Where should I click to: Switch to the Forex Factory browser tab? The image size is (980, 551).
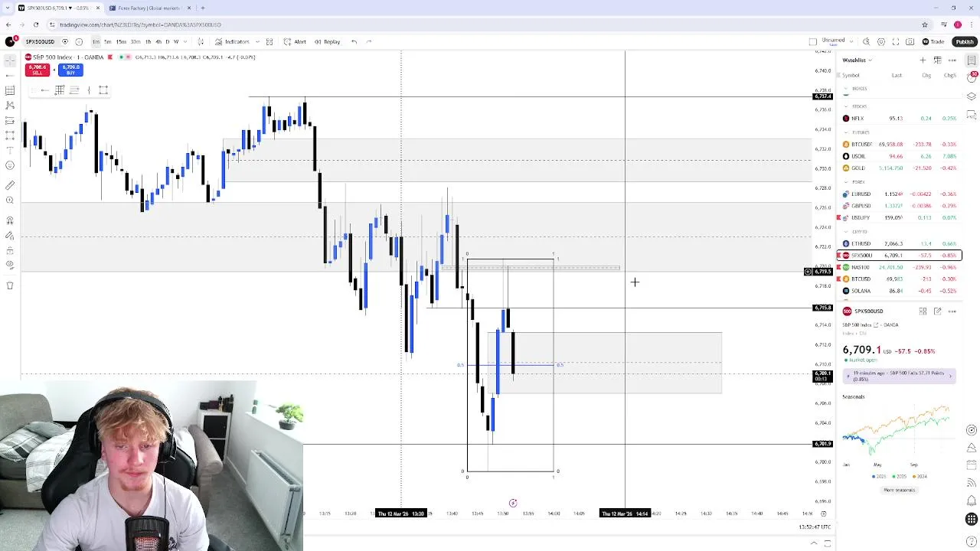coord(149,8)
